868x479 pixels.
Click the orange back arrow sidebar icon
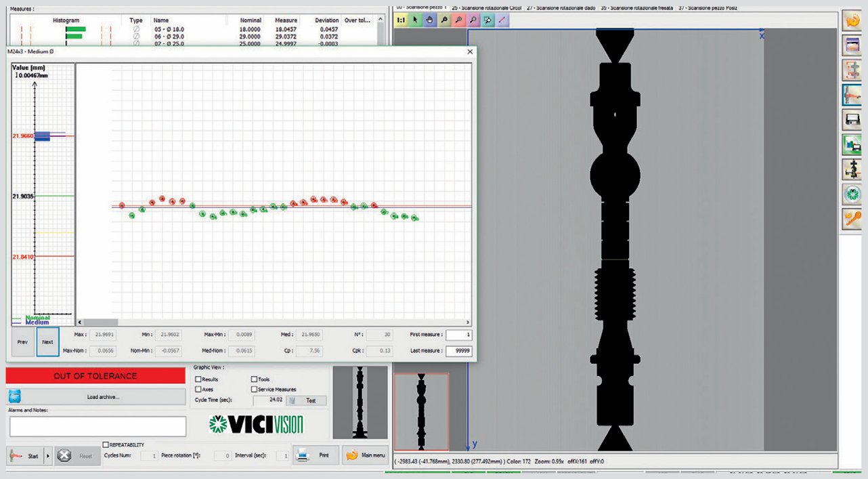coord(851,20)
